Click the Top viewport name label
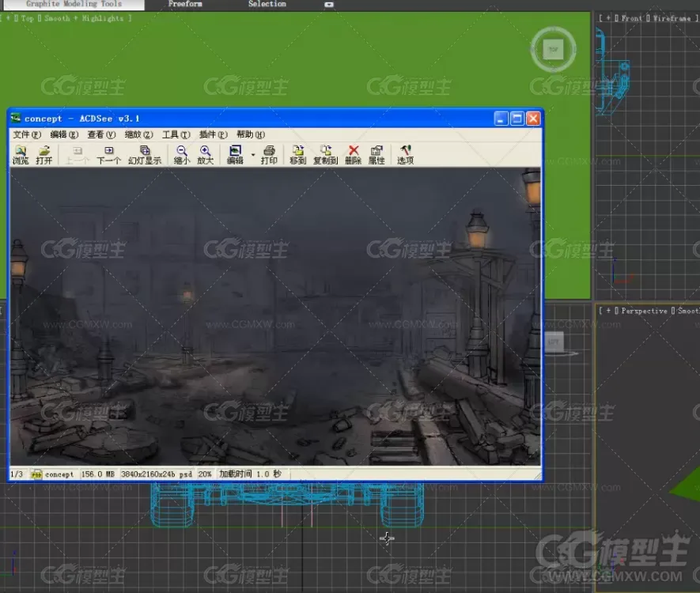 tap(27, 18)
